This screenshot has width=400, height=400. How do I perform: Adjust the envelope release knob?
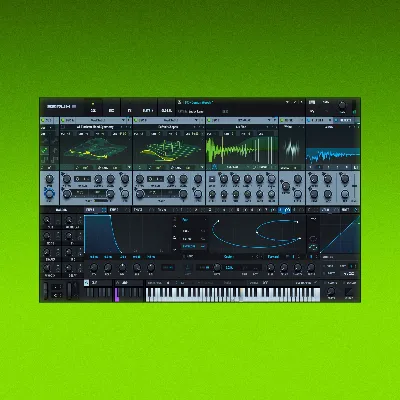pyautogui.click(x=151, y=267)
